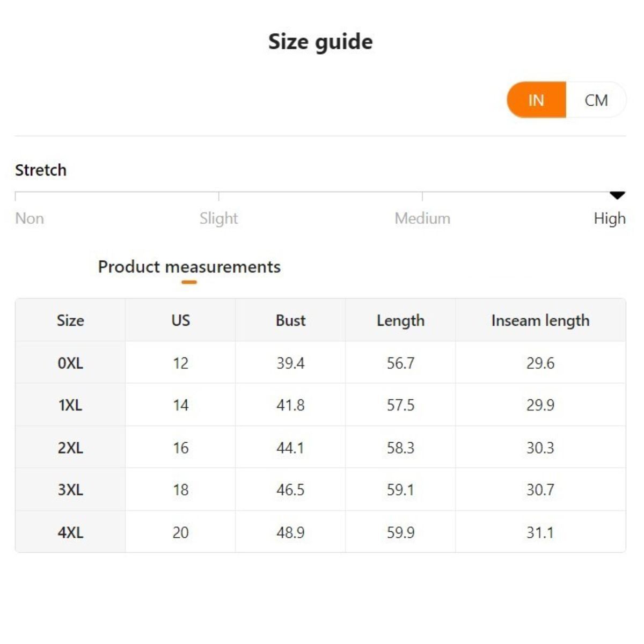
Task: Click the Bust column header
Action: [290, 320]
